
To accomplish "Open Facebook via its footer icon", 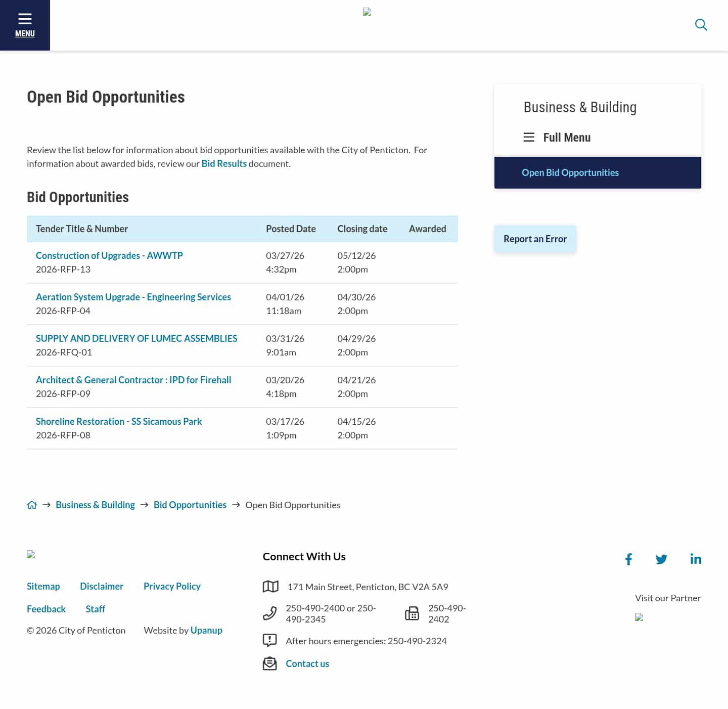I will click(x=628, y=559).
